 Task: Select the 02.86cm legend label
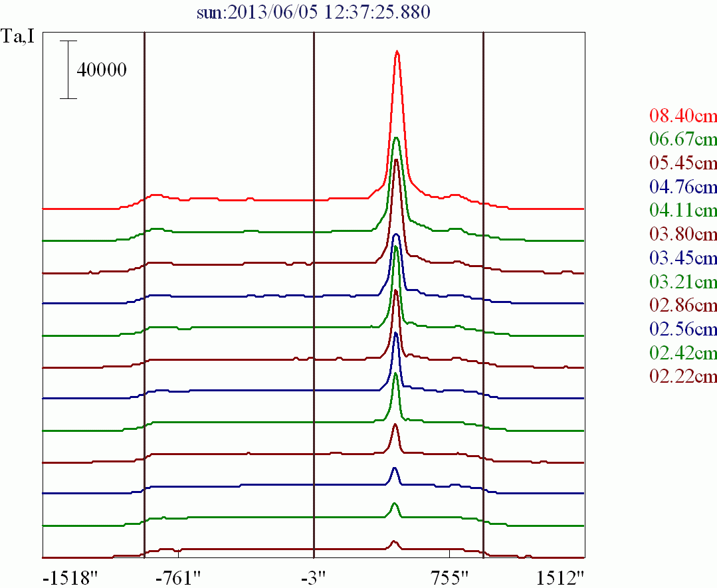683,305
